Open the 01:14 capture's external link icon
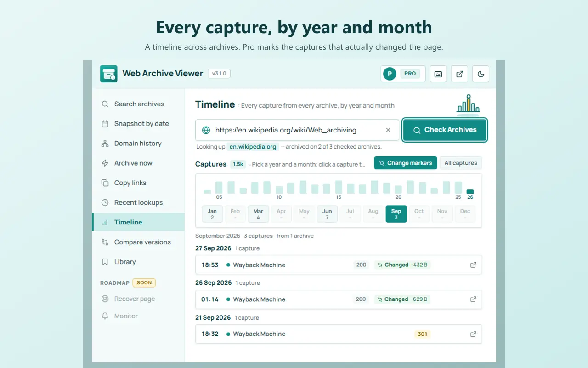The height and width of the screenshot is (368, 588). (473, 299)
